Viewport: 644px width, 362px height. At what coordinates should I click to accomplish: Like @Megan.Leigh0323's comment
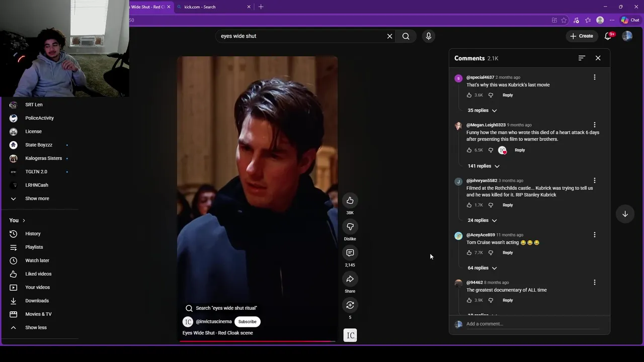[x=469, y=150]
